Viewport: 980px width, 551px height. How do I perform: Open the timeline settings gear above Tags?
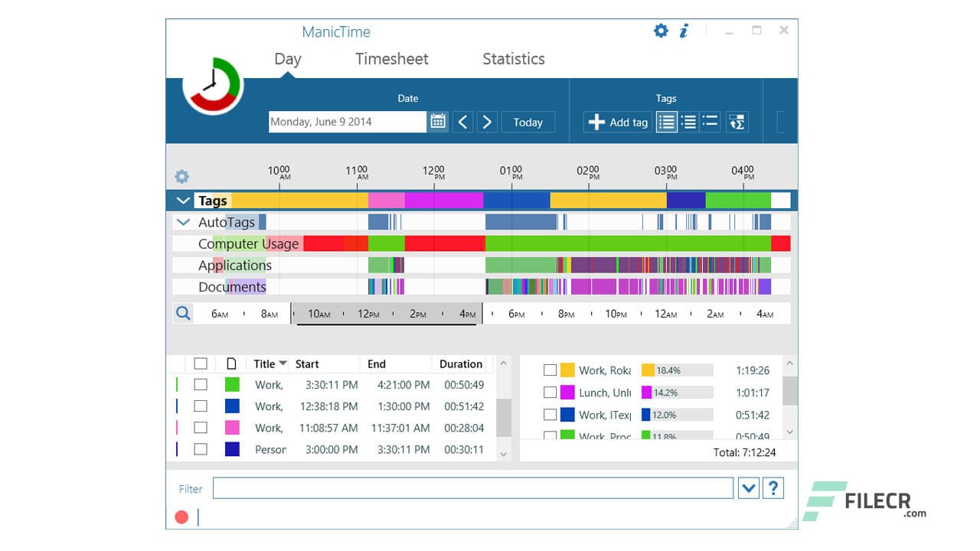point(181,176)
